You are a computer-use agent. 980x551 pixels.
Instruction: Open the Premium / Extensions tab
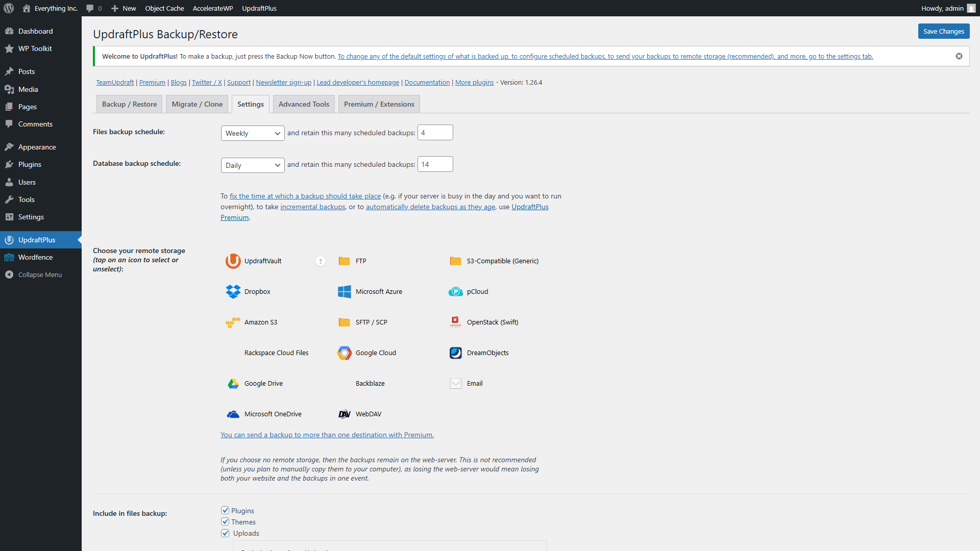(x=379, y=104)
